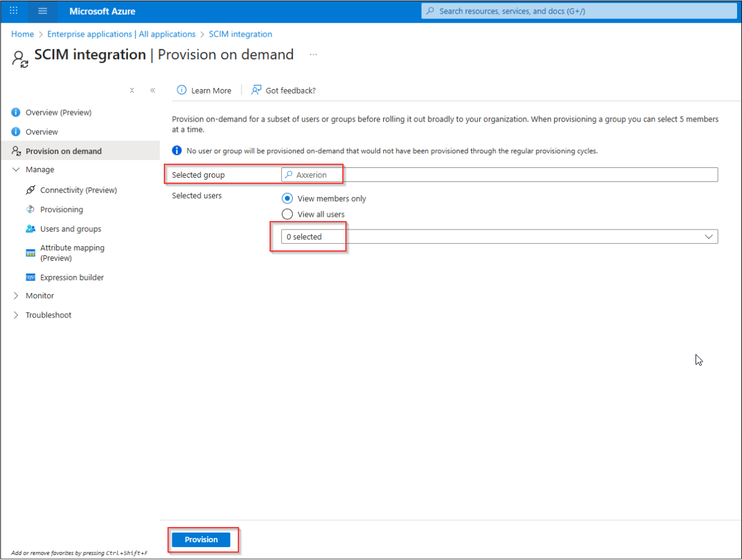Click the blue Provision button
The height and width of the screenshot is (560, 742).
201,540
